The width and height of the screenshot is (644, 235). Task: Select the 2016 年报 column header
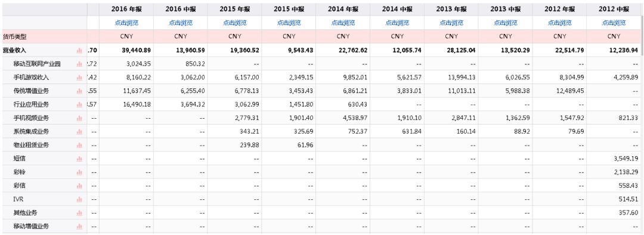pos(126,10)
